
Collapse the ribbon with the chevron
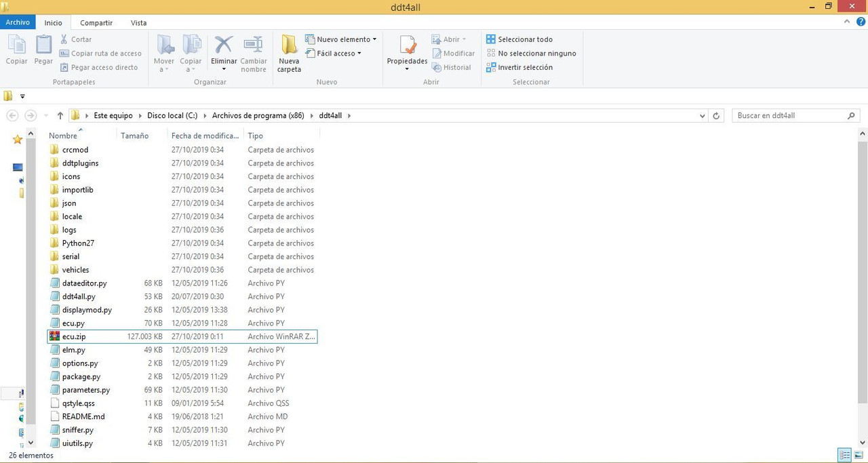tap(847, 22)
